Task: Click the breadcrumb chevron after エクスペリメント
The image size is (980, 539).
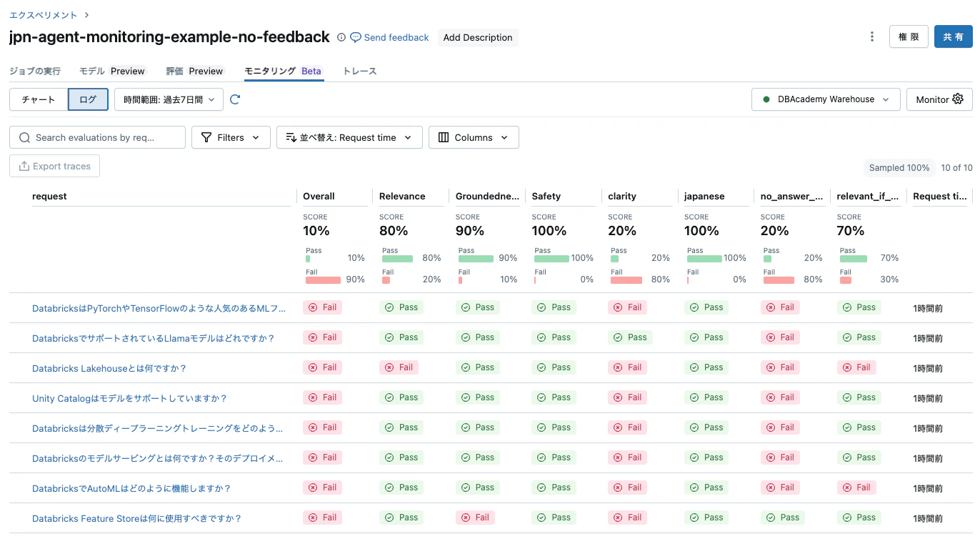Action: [86, 14]
